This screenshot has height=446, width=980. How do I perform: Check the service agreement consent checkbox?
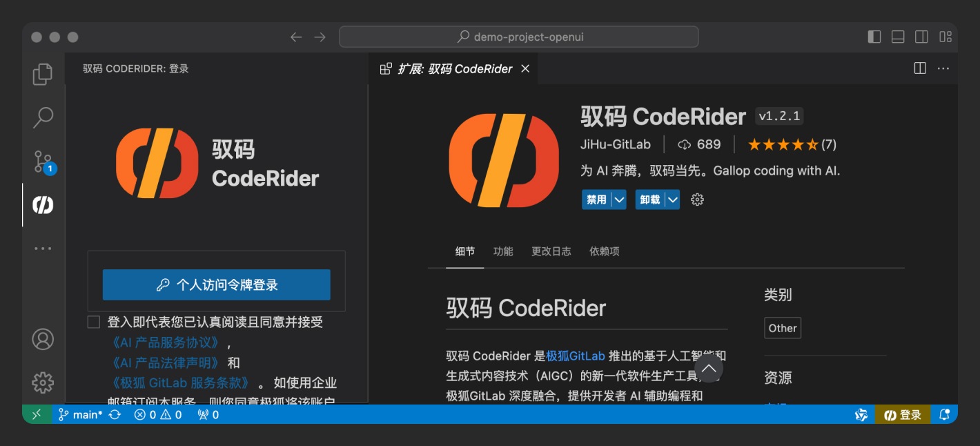[x=94, y=322]
